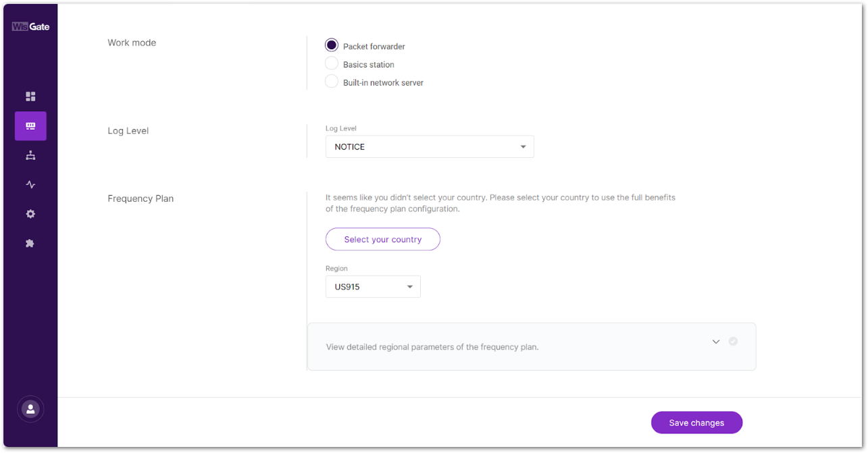868x453 pixels.
Task: Select the Built-in network server mode
Action: (332, 82)
